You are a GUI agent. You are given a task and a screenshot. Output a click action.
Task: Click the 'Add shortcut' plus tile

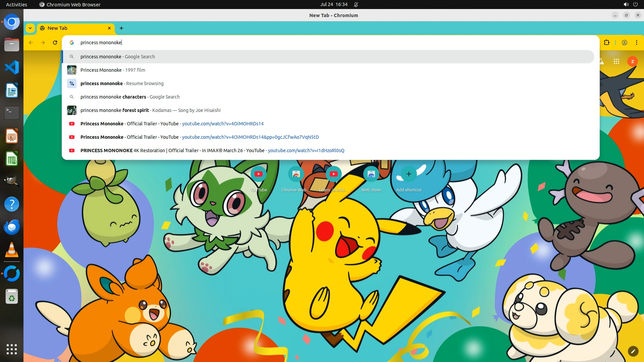click(x=409, y=174)
